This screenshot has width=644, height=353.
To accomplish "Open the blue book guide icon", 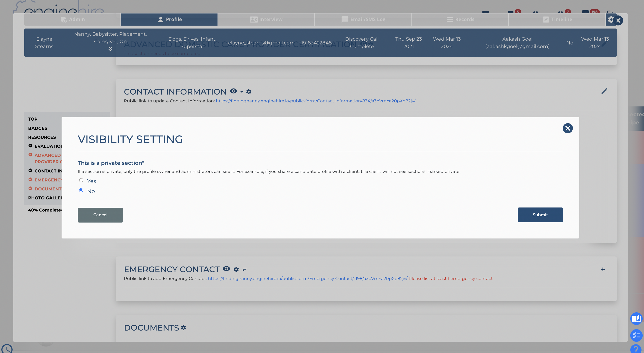I will [x=636, y=318].
